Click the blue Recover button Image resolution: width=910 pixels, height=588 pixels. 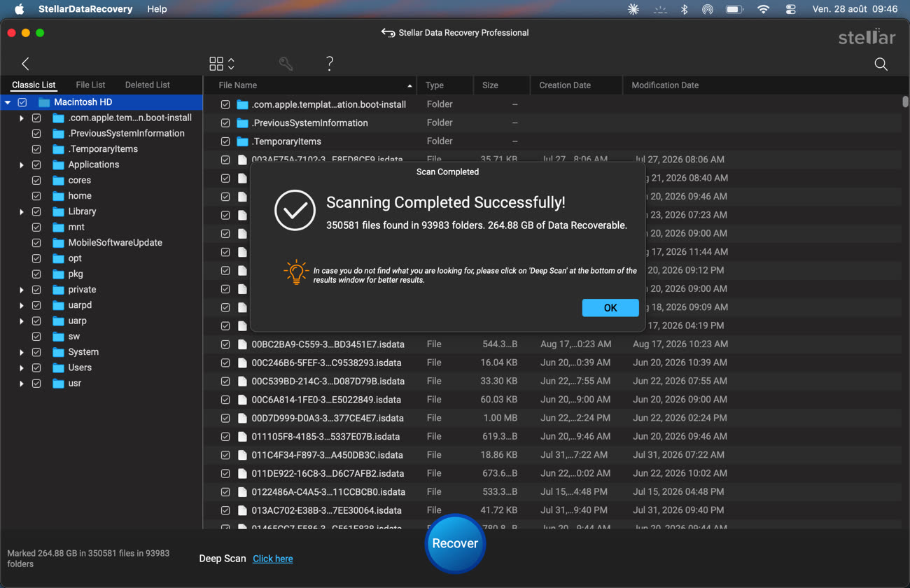click(x=455, y=543)
